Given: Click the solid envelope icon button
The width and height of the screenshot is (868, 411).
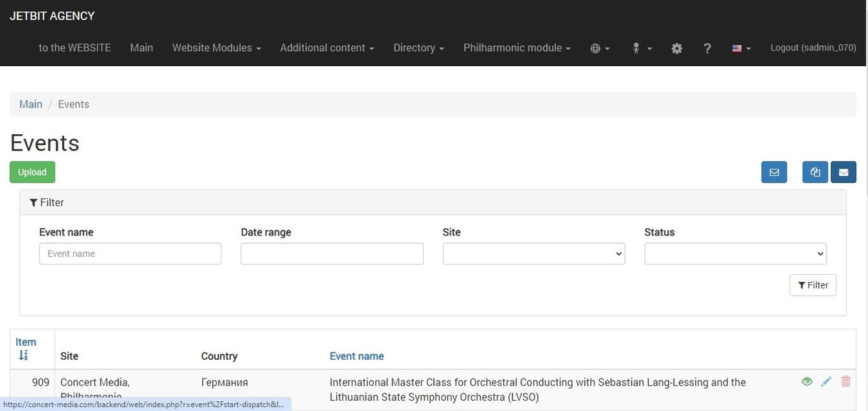Looking at the screenshot, I should [843, 172].
